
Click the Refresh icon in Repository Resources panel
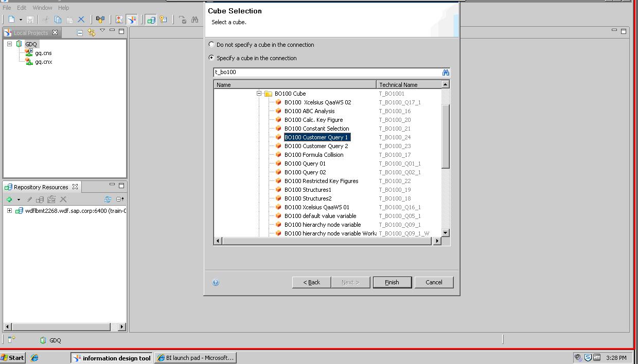tap(108, 199)
